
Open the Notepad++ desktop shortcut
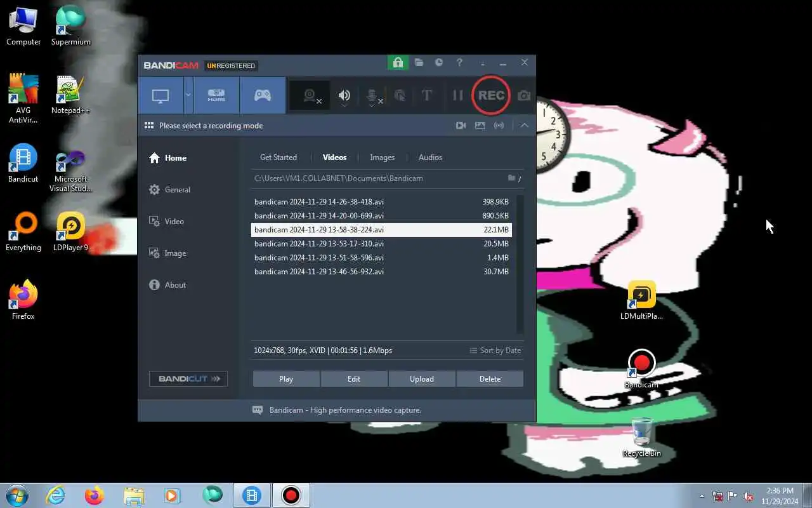tap(71, 95)
